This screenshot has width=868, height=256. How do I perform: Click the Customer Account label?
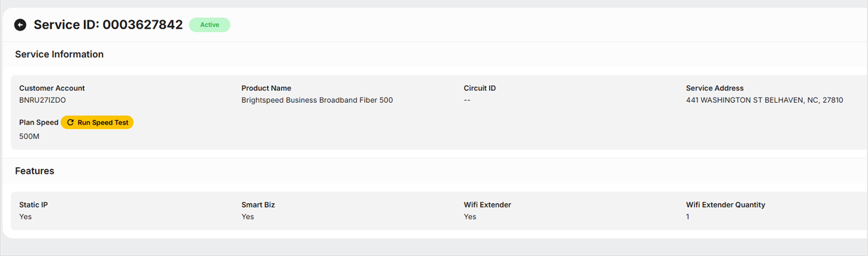pyautogui.click(x=52, y=88)
